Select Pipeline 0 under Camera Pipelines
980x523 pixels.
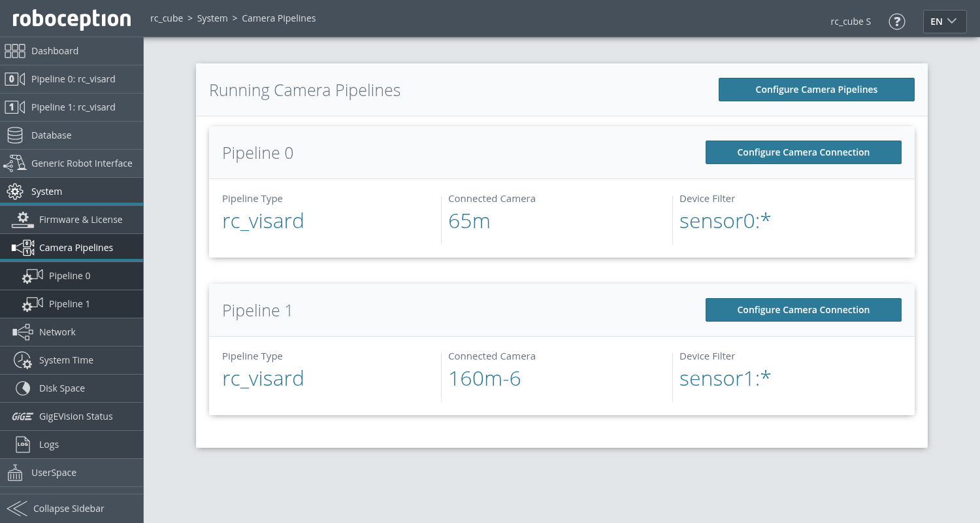[69, 276]
